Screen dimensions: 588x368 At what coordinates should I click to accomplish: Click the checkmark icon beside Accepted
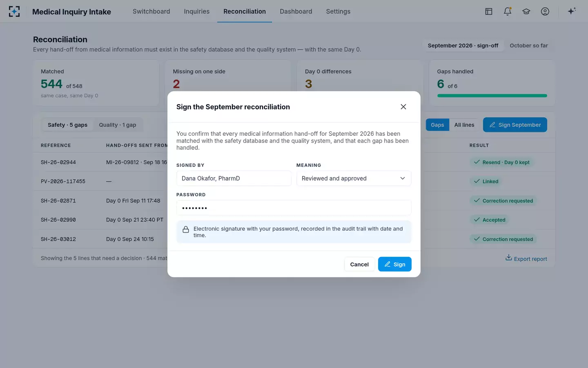477,220
